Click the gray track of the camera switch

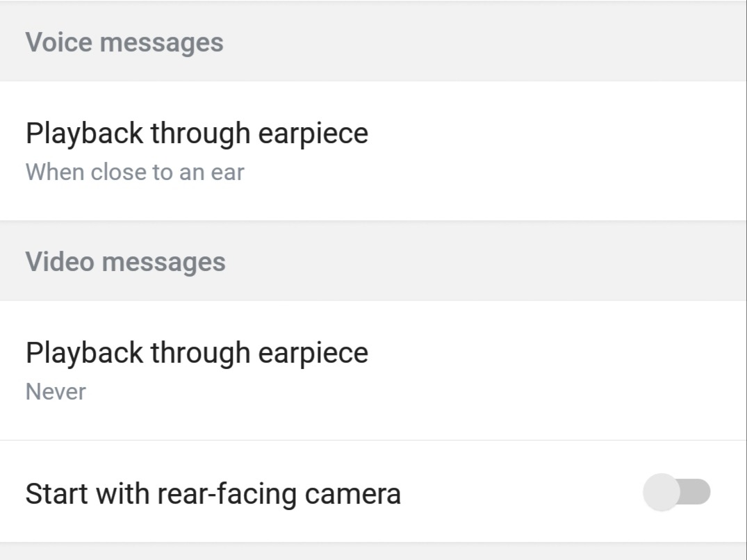(x=697, y=493)
